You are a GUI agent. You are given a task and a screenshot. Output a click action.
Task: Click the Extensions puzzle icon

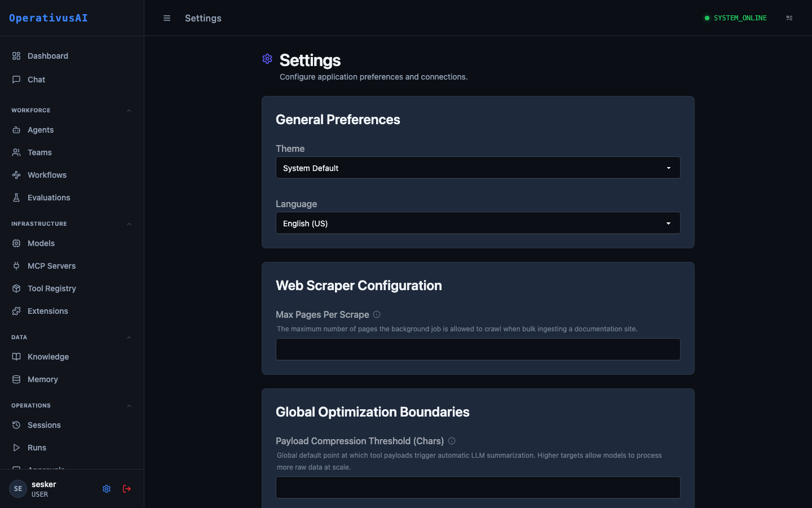[16, 311]
